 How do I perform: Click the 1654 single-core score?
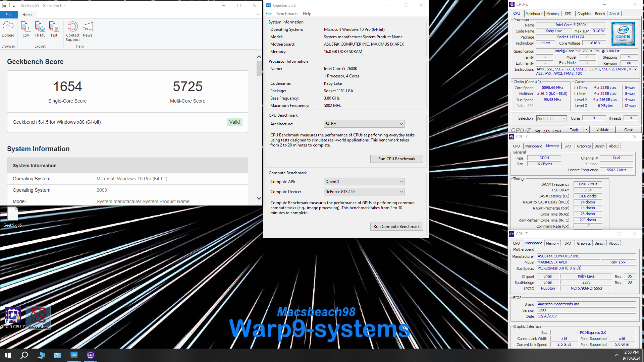coord(67,86)
